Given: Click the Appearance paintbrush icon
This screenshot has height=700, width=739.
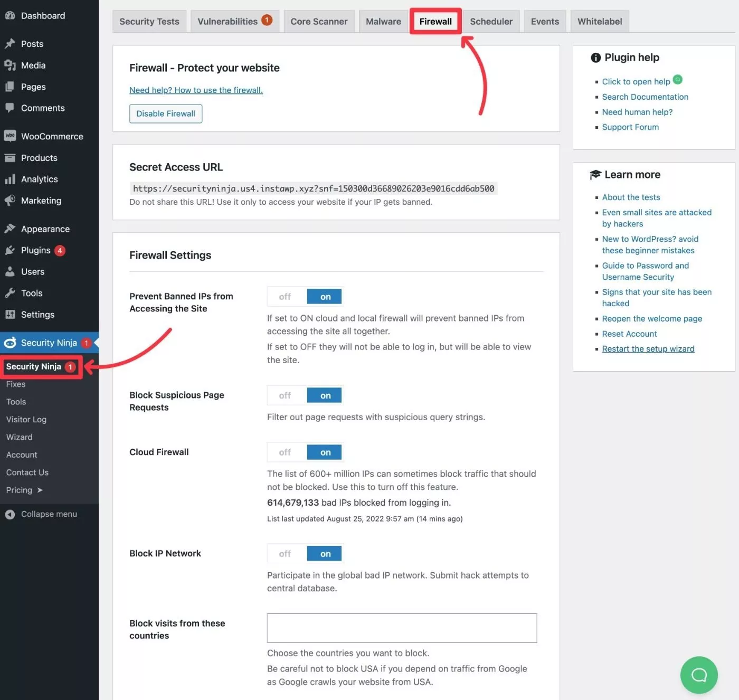Looking at the screenshot, I should pyautogui.click(x=10, y=229).
